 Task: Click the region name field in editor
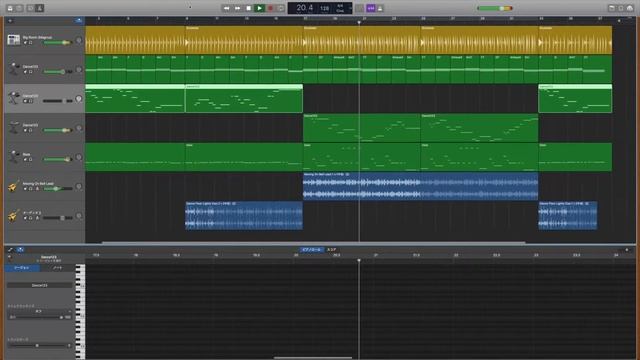pyautogui.click(x=40, y=285)
